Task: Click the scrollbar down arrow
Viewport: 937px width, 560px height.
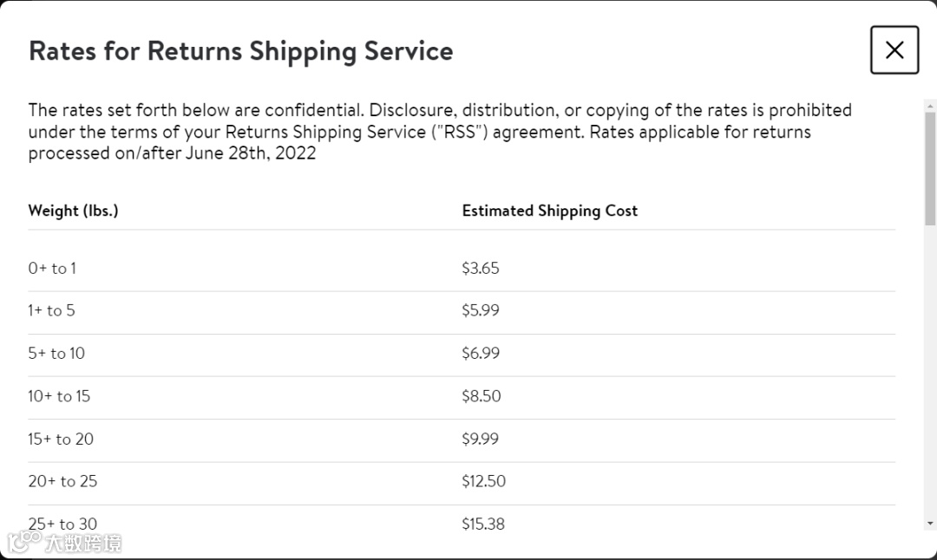Action: [930, 524]
